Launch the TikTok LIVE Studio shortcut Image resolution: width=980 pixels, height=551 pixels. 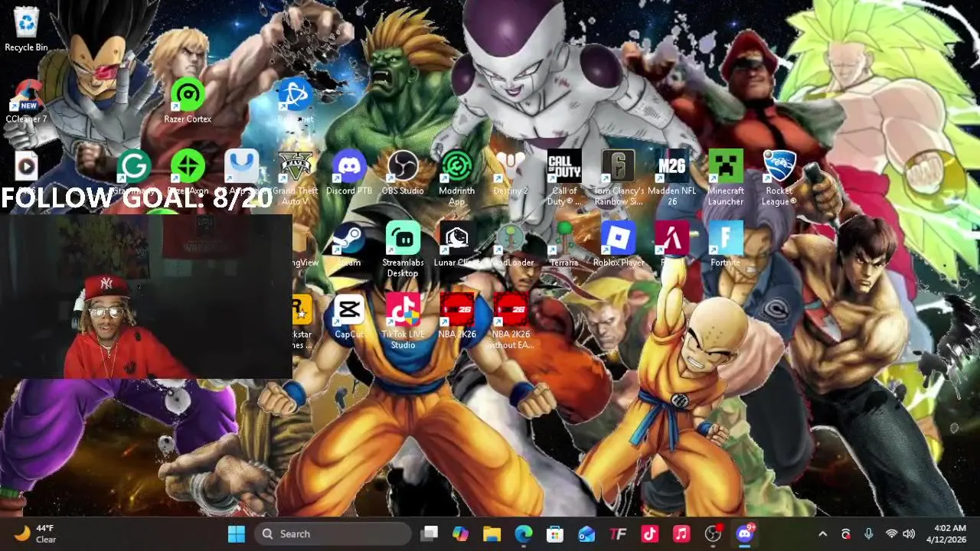[x=403, y=321]
